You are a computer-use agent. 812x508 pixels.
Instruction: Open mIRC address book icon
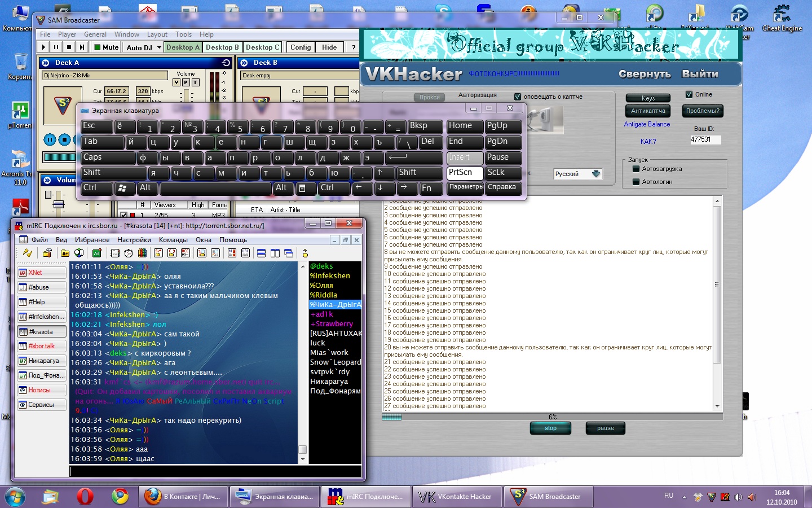click(115, 253)
